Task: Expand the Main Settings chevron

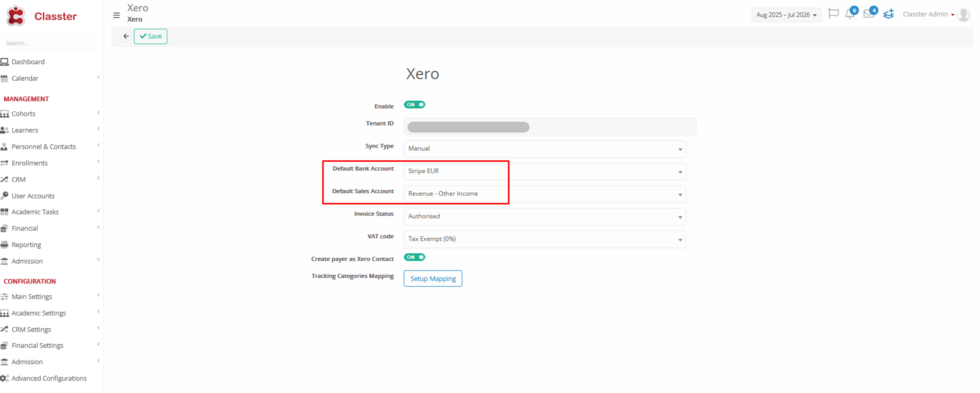Action: coord(98,295)
